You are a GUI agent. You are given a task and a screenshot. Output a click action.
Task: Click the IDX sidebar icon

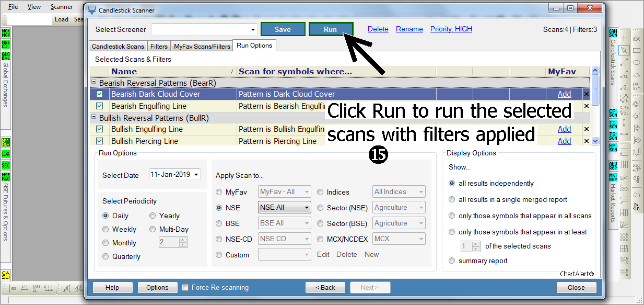click(6, 154)
